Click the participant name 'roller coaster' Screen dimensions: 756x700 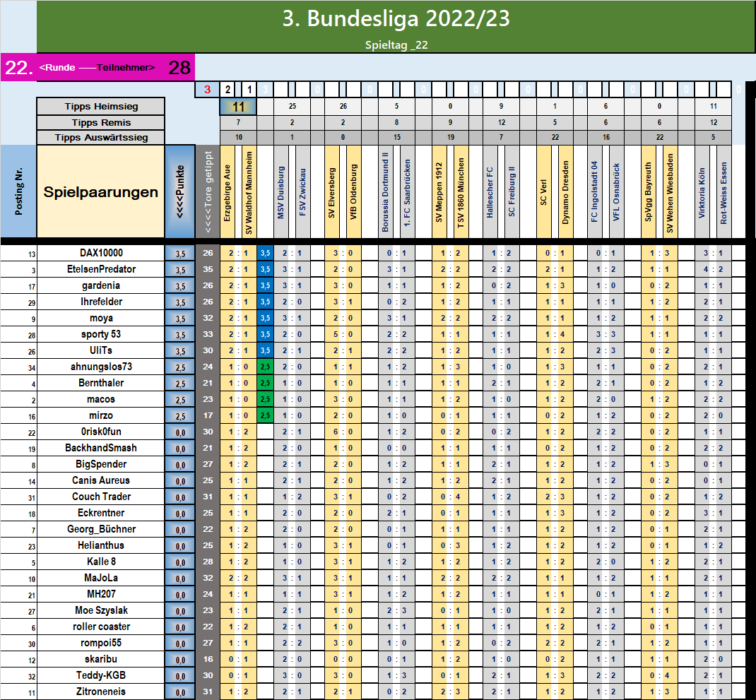(x=101, y=627)
